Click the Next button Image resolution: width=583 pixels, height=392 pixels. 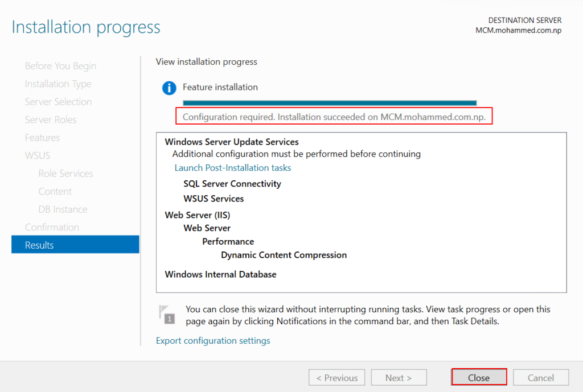coord(399,378)
